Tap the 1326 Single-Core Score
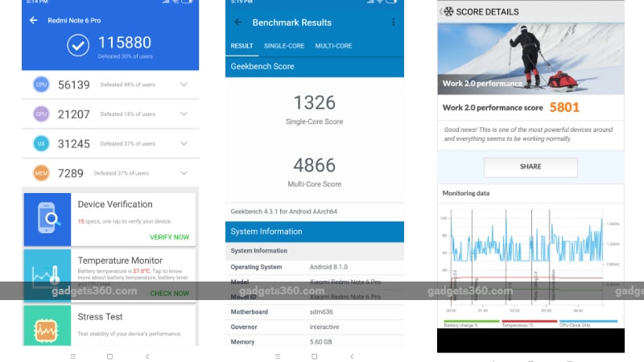Screen dimensions: 644x362 click(x=315, y=103)
